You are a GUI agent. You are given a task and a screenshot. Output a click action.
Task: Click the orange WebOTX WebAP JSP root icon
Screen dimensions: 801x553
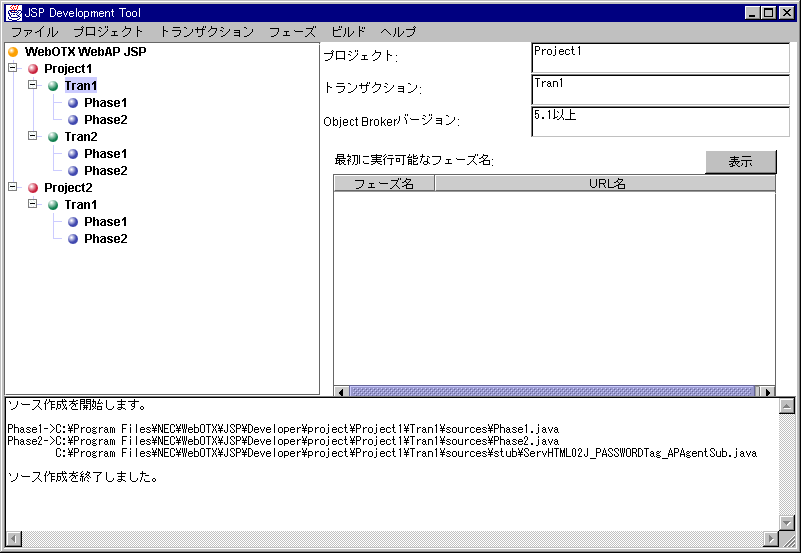tap(13, 51)
